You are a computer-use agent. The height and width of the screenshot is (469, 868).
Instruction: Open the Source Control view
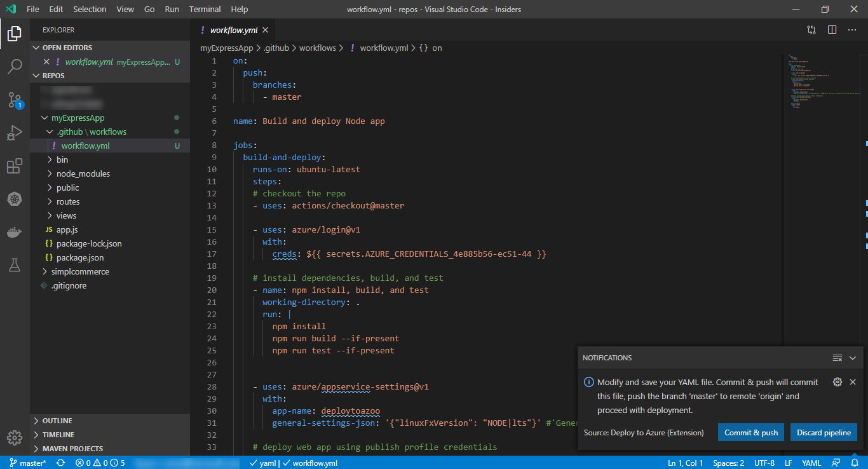click(x=15, y=100)
